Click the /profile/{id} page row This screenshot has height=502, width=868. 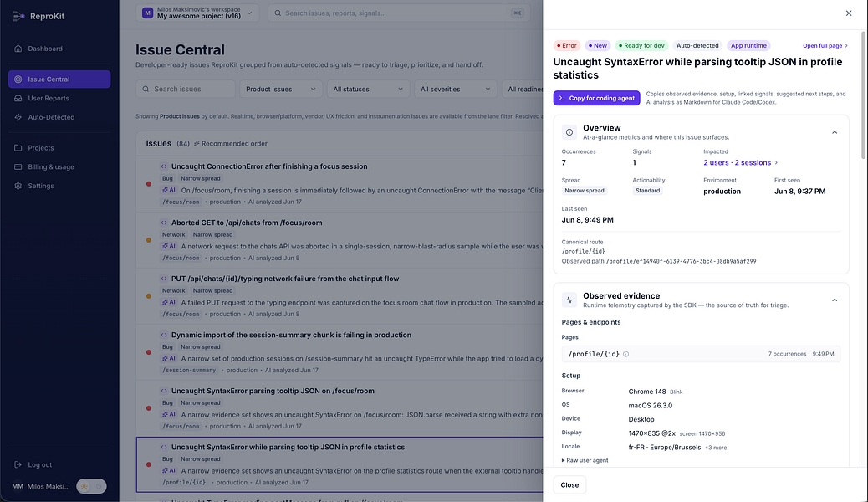coord(701,354)
